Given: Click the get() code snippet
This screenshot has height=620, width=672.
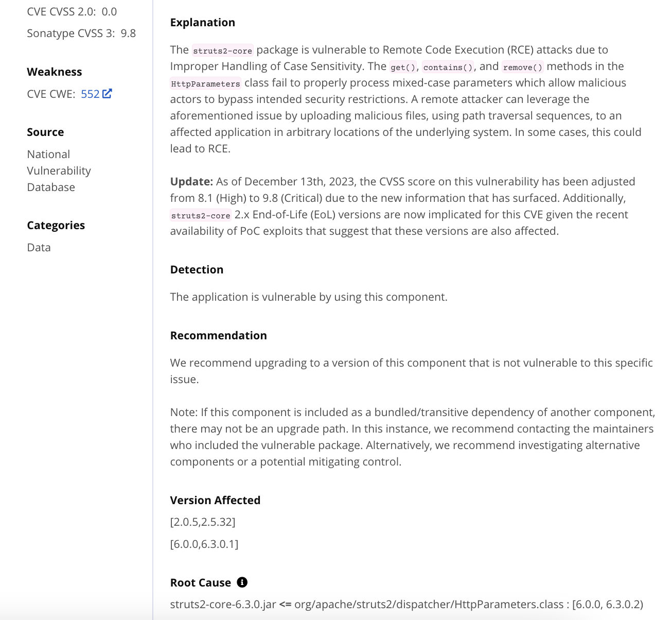Looking at the screenshot, I should click(x=403, y=67).
